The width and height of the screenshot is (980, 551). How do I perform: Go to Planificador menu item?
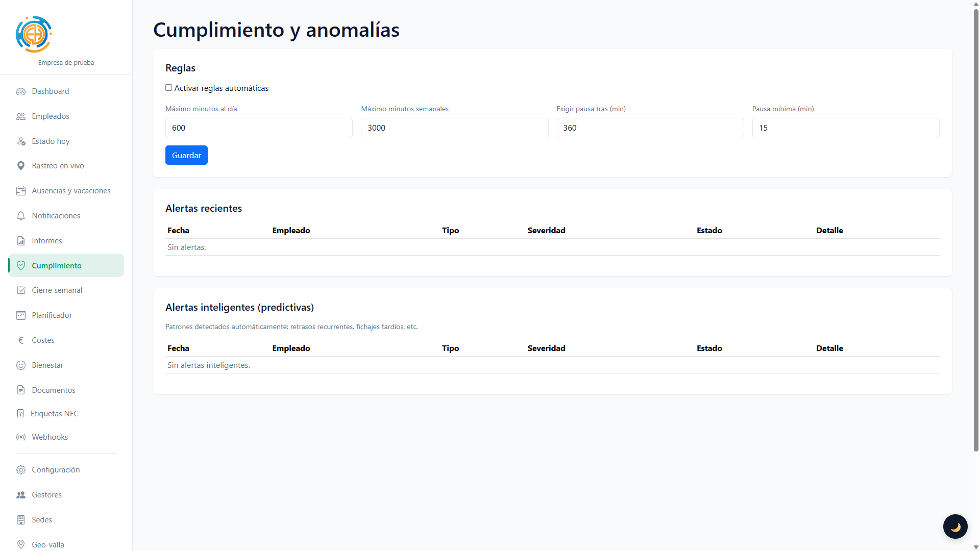point(52,315)
